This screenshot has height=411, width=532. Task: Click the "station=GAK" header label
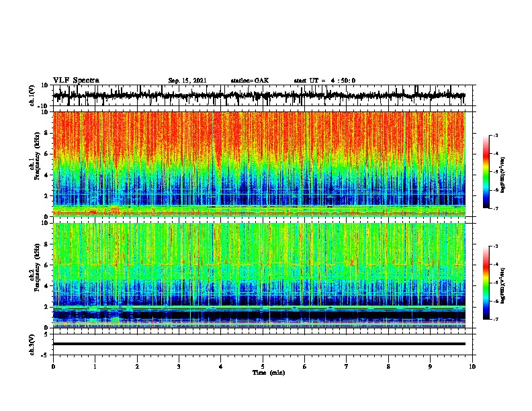[x=250, y=81]
